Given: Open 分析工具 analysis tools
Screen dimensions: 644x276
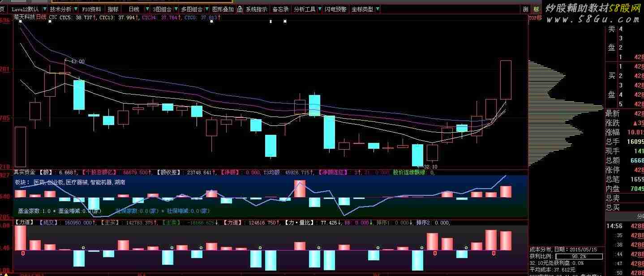Looking at the screenshot, I should tap(305, 9).
